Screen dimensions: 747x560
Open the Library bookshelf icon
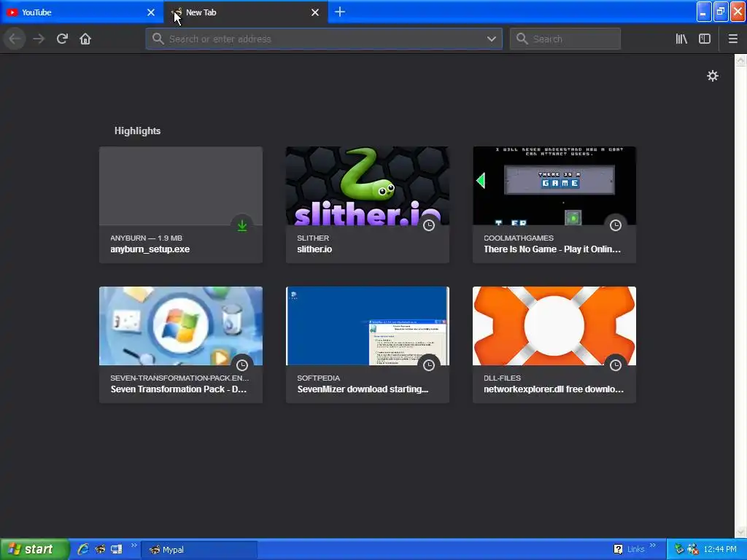tap(681, 39)
